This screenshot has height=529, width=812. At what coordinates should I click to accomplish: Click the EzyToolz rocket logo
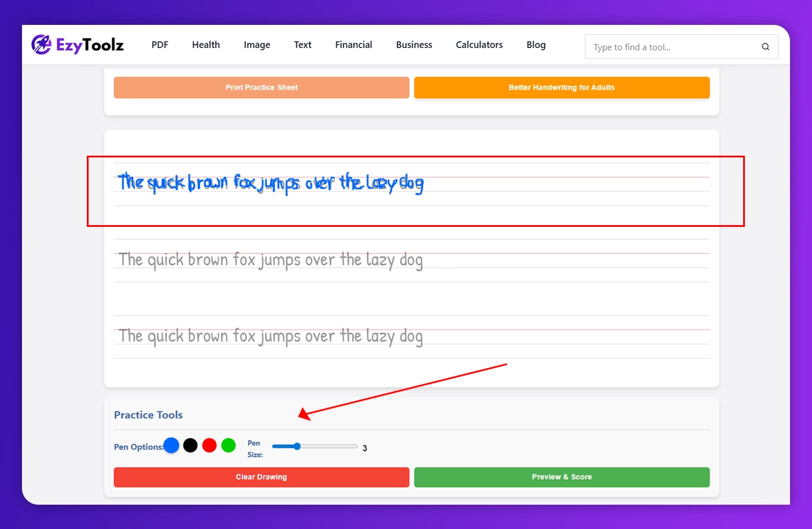tap(41, 43)
